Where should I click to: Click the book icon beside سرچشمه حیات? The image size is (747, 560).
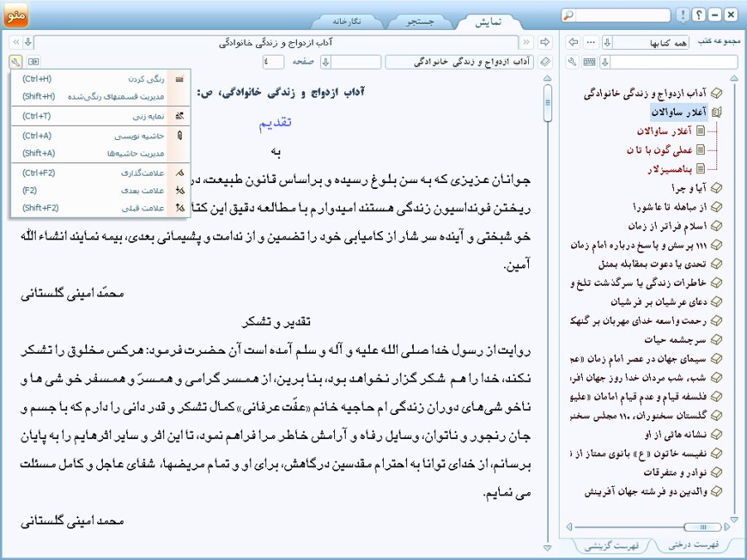(x=716, y=340)
